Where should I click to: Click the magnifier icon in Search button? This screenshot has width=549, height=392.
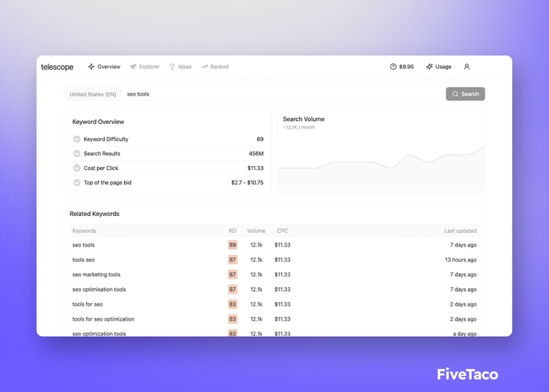tap(455, 94)
